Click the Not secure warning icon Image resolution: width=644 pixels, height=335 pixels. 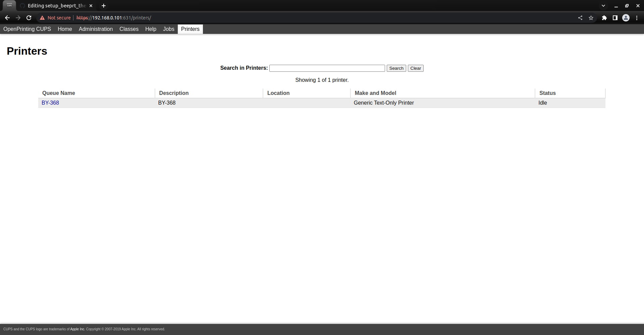(x=42, y=18)
